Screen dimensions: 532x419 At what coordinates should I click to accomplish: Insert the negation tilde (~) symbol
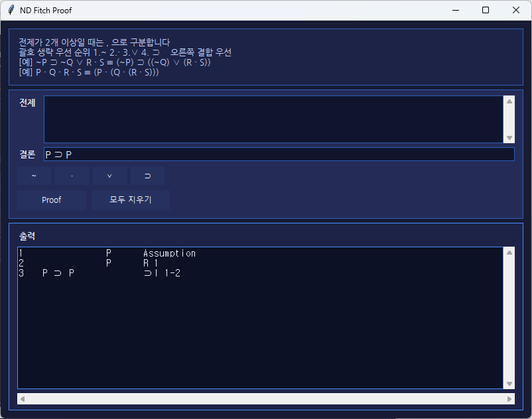point(34,176)
